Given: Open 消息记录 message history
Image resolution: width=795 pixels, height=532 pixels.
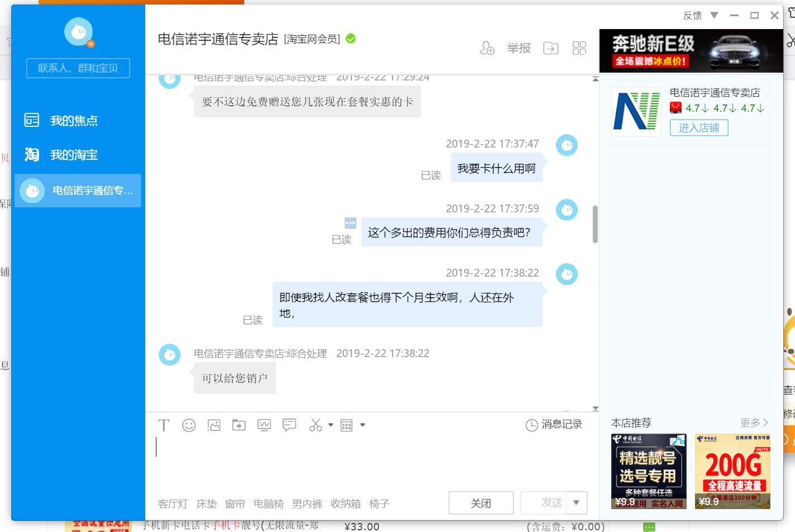Looking at the screenshot, I should [554, 425].
